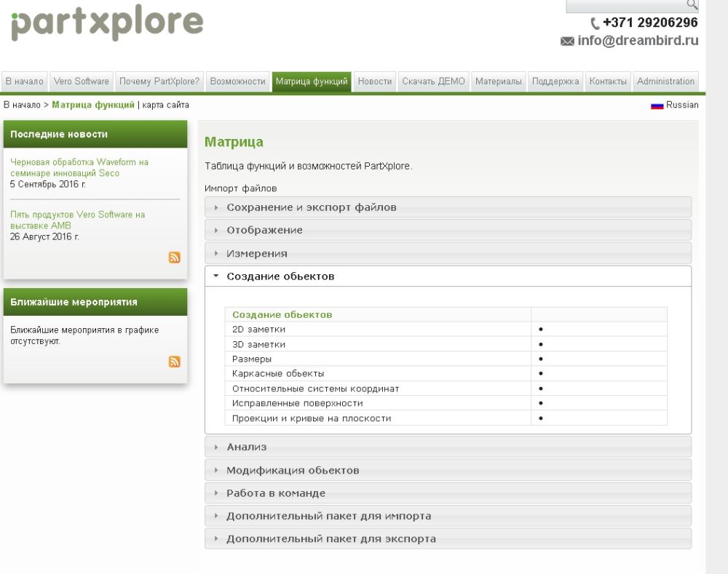Viewport: 728px width, 574px height.
Task: Expand the Измерения section
Action: click(448, 253)
